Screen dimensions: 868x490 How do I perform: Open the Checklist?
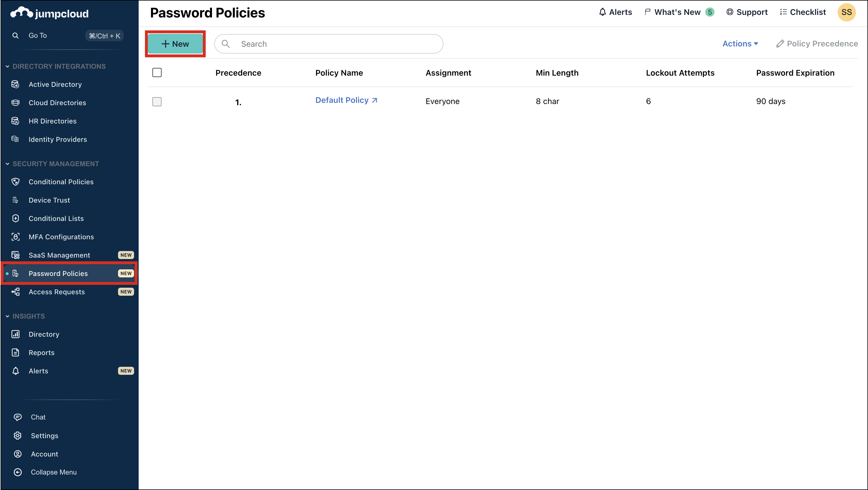803,12
